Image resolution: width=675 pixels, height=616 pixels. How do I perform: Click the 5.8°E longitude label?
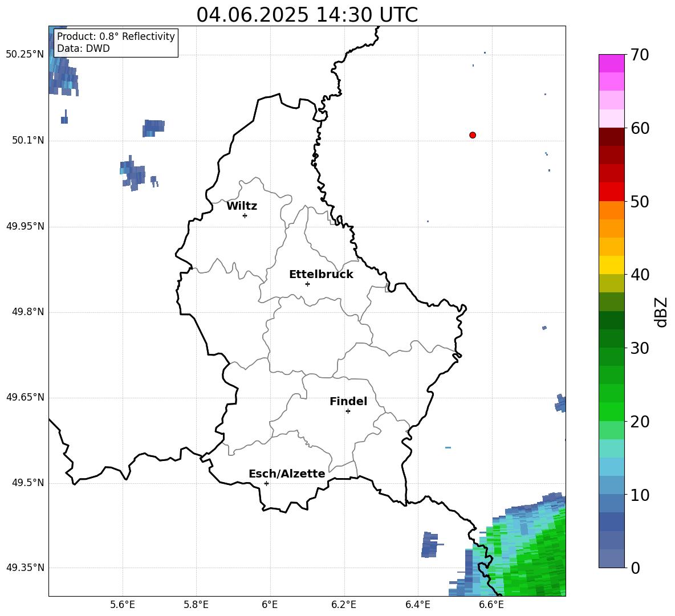pyautogui.click(x=196, y=605)
